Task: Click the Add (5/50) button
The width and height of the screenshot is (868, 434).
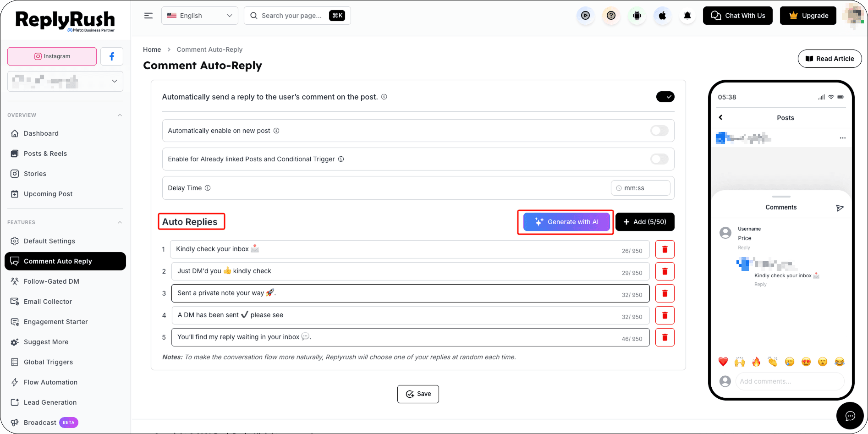Action: (645, 222)
